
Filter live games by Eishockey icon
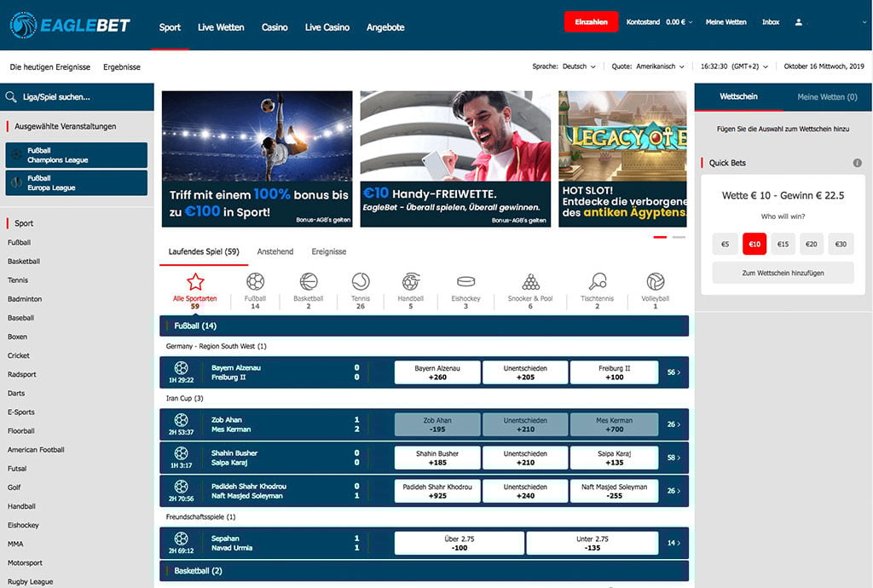[466, 281]
